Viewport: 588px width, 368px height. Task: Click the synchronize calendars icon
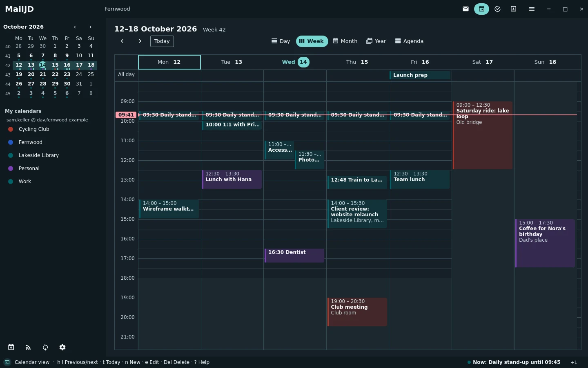[45, 347]
